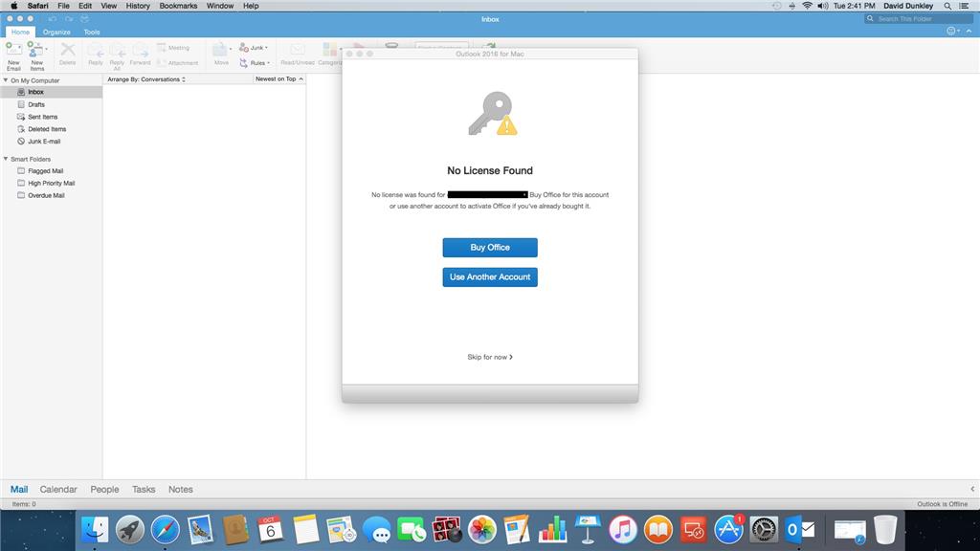The height and width of the screenshot is (551, 980).
Task: Click the Wi-Fi status icon
Action: point(807,6)
